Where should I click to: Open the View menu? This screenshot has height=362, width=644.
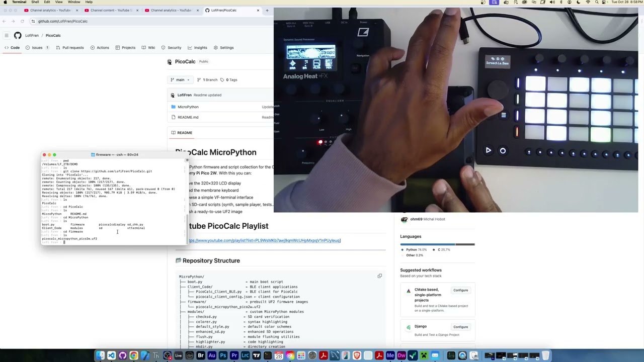pos(59,2)
